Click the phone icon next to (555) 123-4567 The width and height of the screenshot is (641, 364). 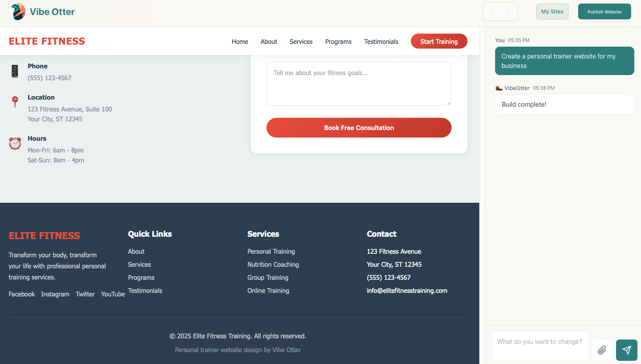coord(15,72)
